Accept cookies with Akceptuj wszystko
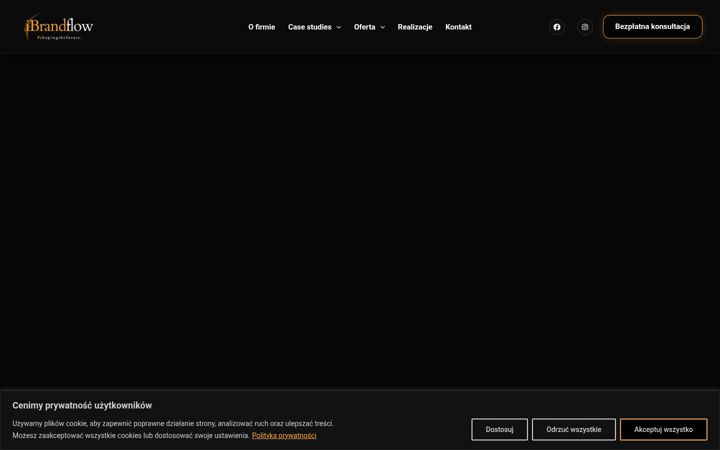 664,429
